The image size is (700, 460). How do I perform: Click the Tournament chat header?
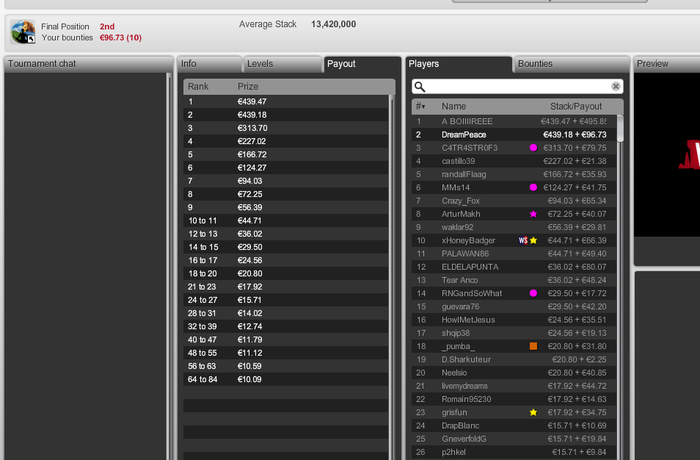tap(88, 64)
